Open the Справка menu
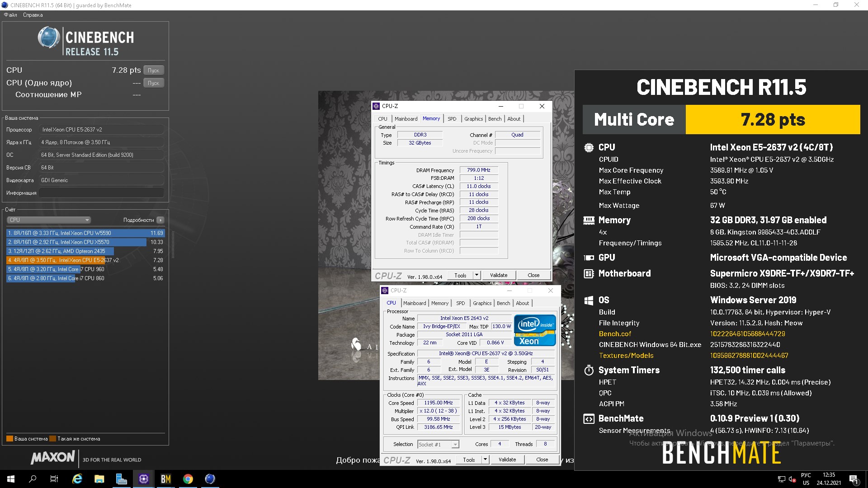The width and height of the screenshot is (868, 488). [x=33, y=15]
